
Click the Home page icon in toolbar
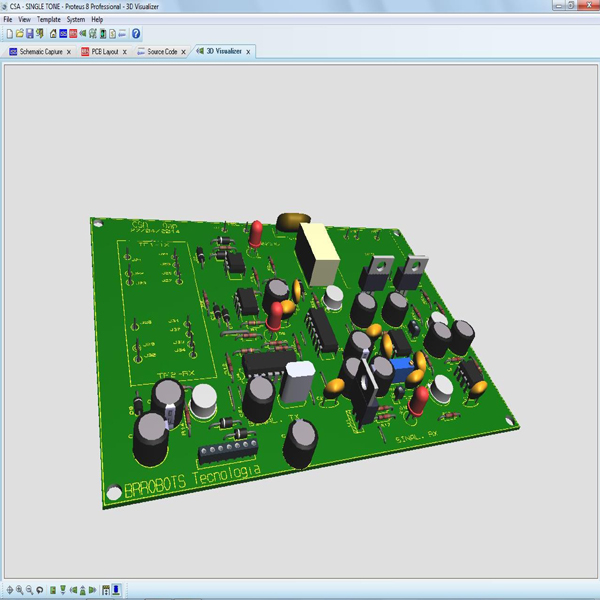pyautogui.click(x=53, y=34)
